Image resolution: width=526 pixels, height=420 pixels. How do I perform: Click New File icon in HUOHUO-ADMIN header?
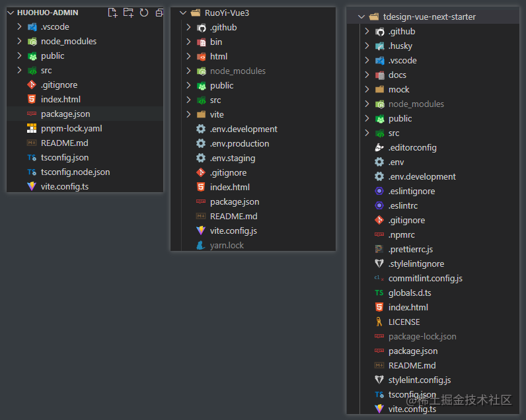(113, 13)
